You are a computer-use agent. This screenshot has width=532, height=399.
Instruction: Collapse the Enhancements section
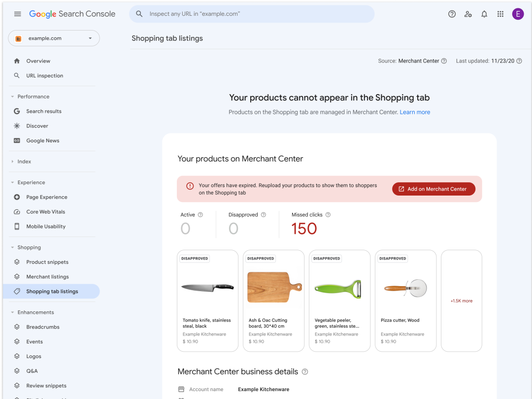pos(12,312)
